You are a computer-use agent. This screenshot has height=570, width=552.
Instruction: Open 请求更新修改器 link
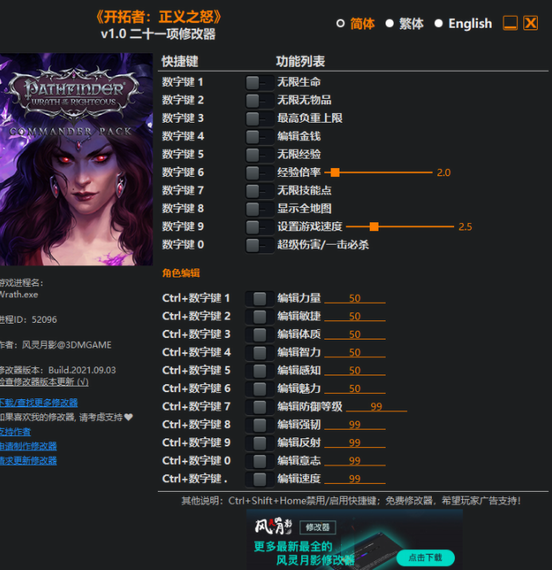click(x=28, y=461)
